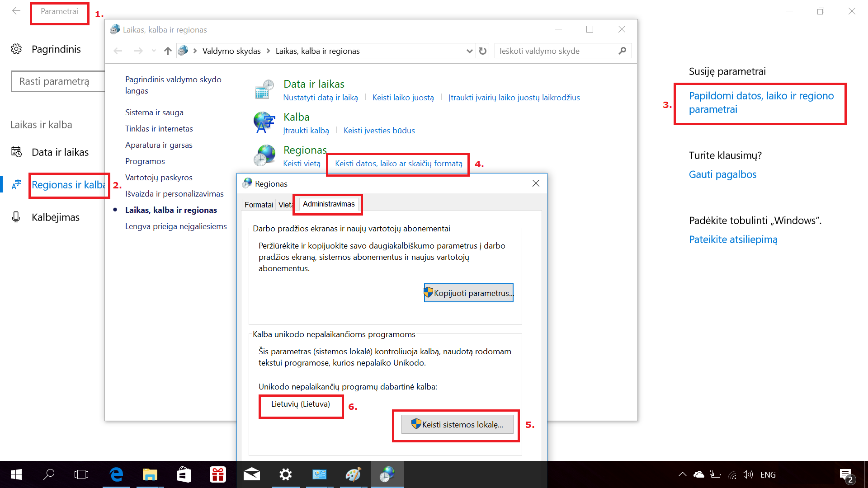Open Microsoft Edge from taskbar

click(x=116, y=474)
